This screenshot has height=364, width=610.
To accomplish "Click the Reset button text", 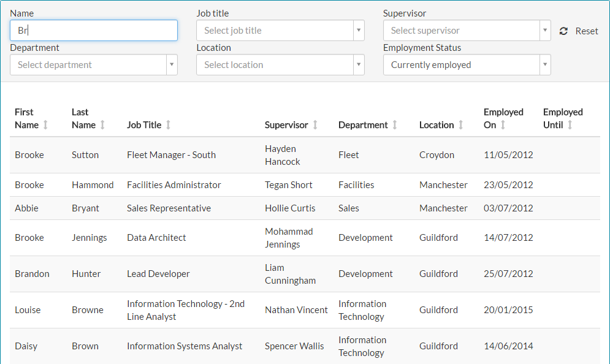I will [x=587, y=31].
